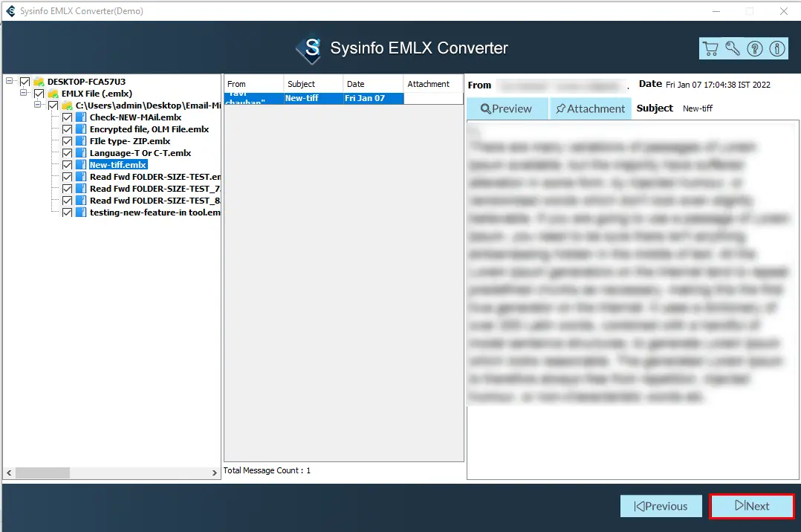Screen dimensions: 801x532
Task: Click file icon beside New-tiff.emlx
Action: click(x=81, y=164)
